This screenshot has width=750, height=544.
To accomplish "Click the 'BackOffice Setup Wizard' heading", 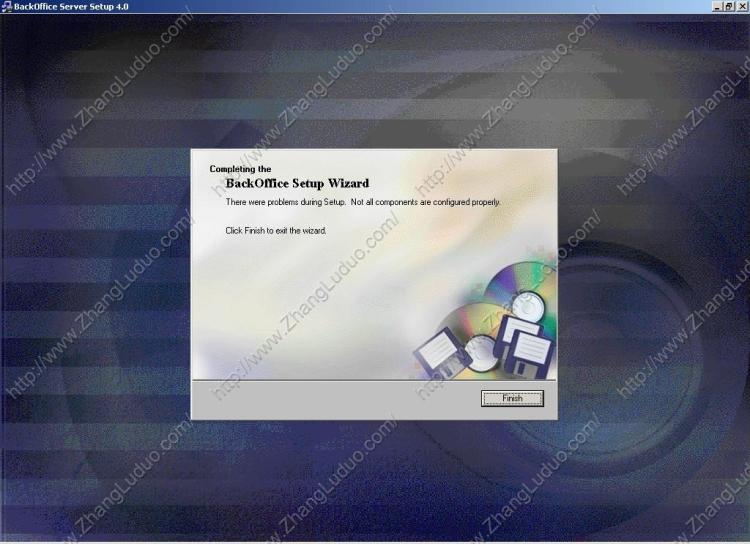I will tap(297, 183).
